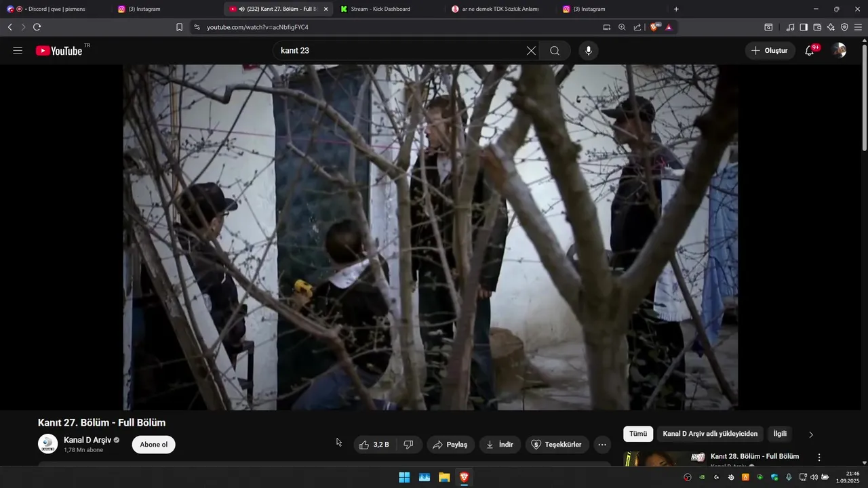Select the İlgili filter chip
The width and height of the screenshot is (868, 488).
(780, 434)
